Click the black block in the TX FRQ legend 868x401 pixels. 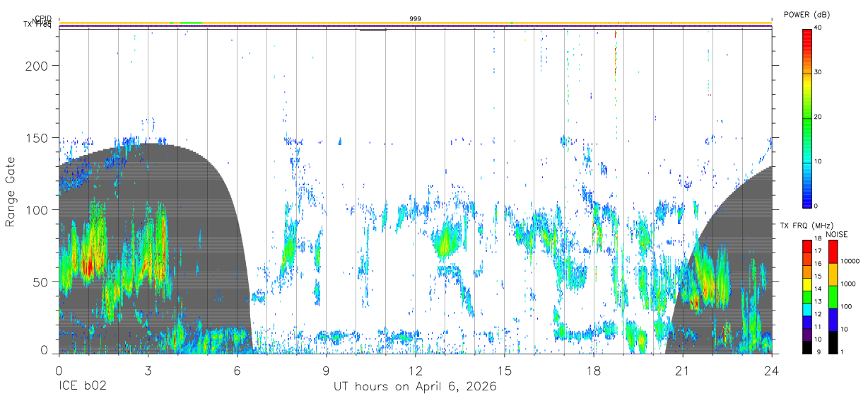(x=807, y=346)
